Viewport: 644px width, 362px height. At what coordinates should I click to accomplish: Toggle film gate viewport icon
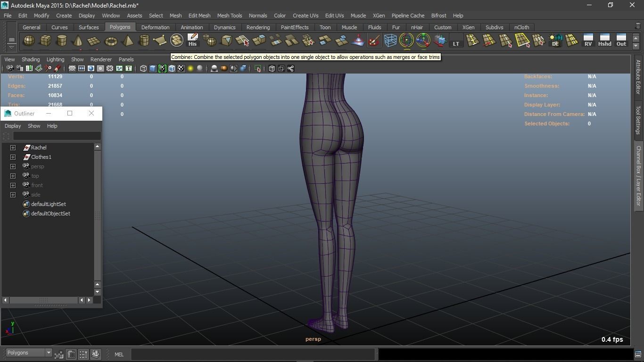coord(82,69)
